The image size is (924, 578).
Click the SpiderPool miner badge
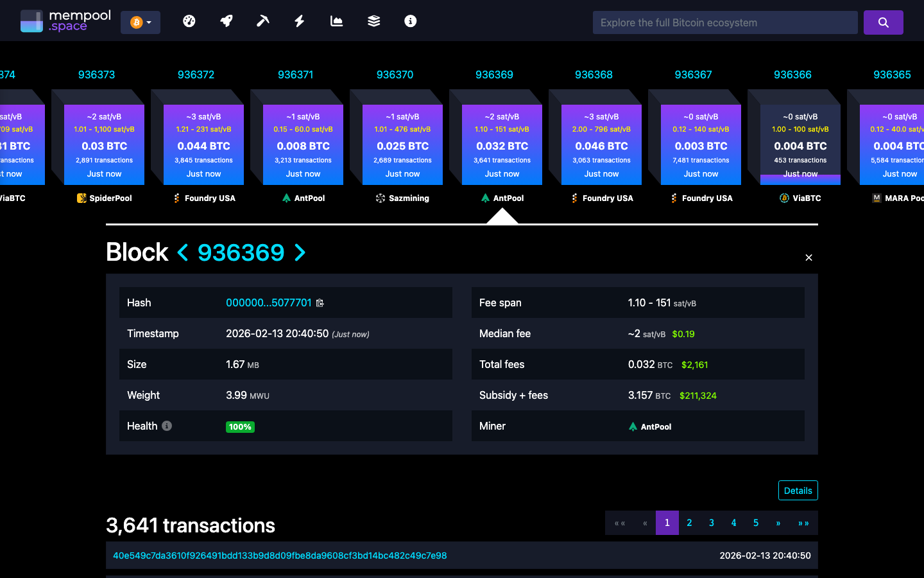pos(104,198)
